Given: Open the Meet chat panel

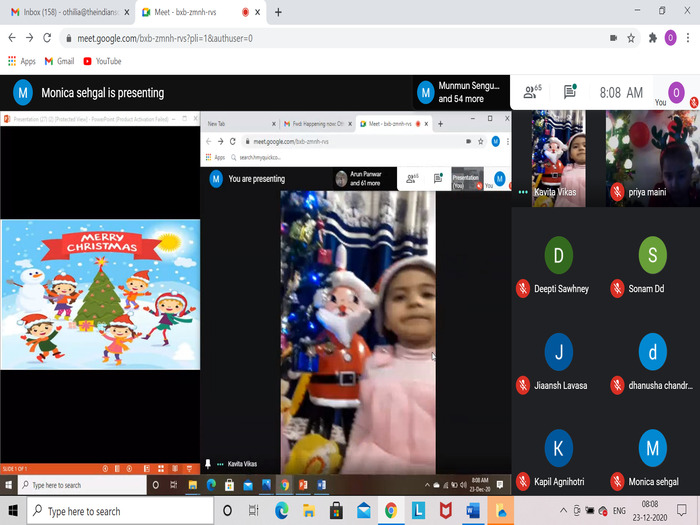Looking at the screenshot, I should coord(570,92).
